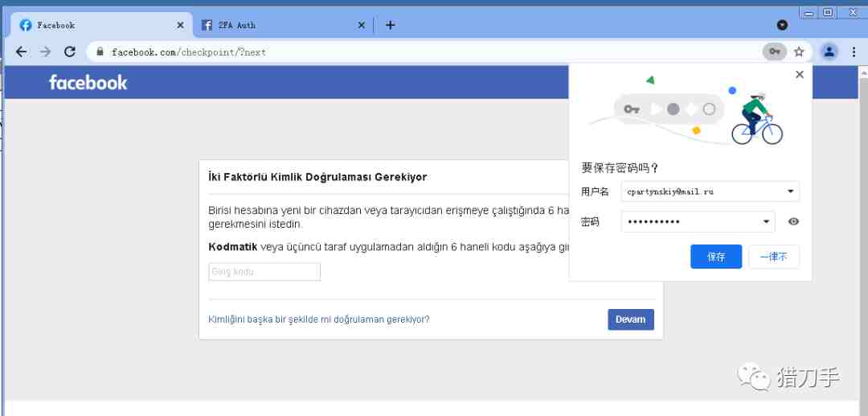Select the Facebook tab
Screen dimensions: 868x416
pos(102,25)
